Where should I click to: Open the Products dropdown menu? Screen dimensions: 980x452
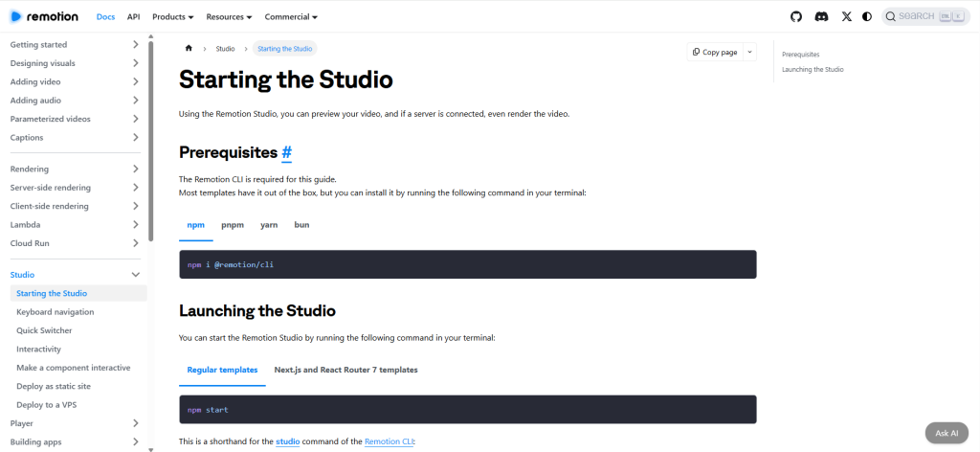coord(172,17)
